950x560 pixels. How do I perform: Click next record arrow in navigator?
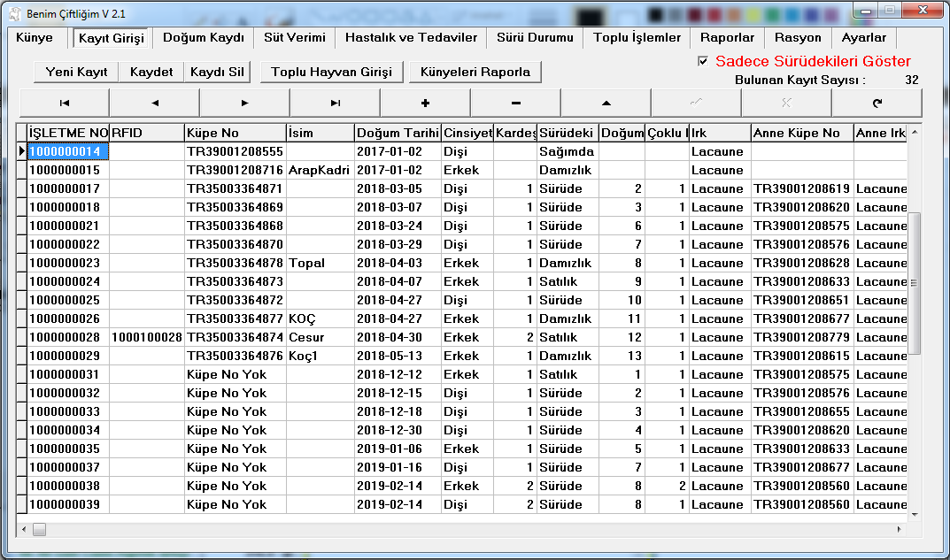[x=245, y=103]
